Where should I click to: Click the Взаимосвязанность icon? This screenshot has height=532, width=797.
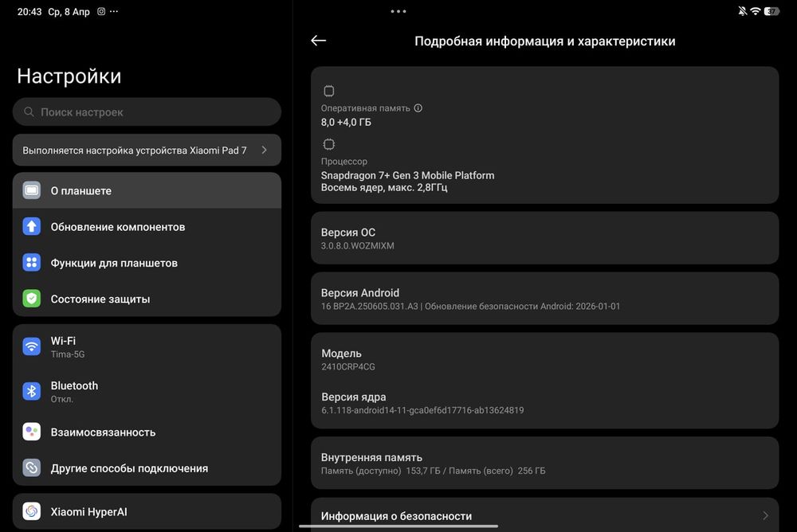coord(32,432)
